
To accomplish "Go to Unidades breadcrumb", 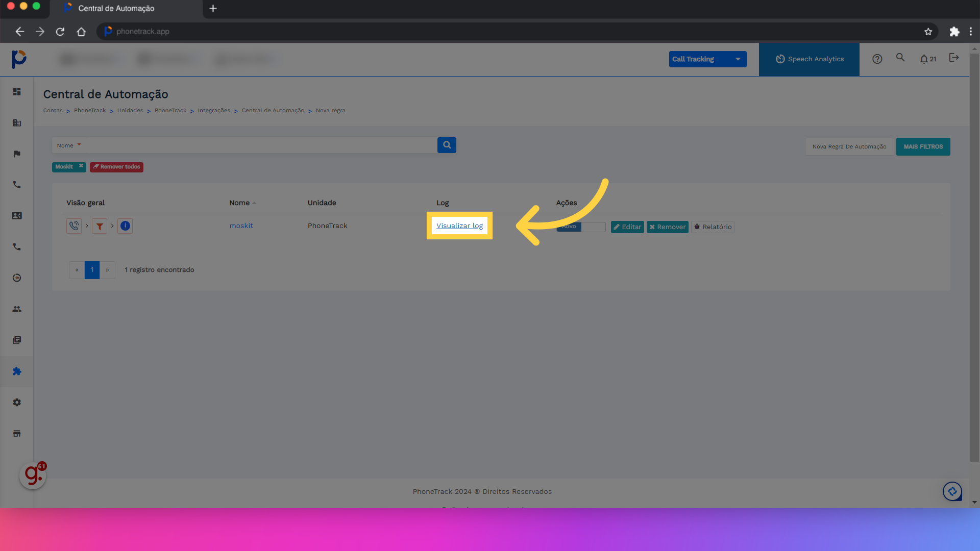I will 130,111.
